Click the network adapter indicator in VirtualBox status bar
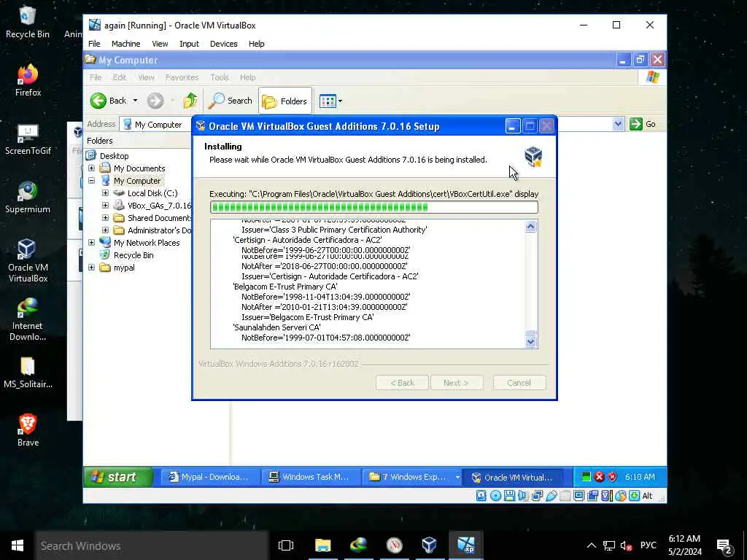 point(538,496)
